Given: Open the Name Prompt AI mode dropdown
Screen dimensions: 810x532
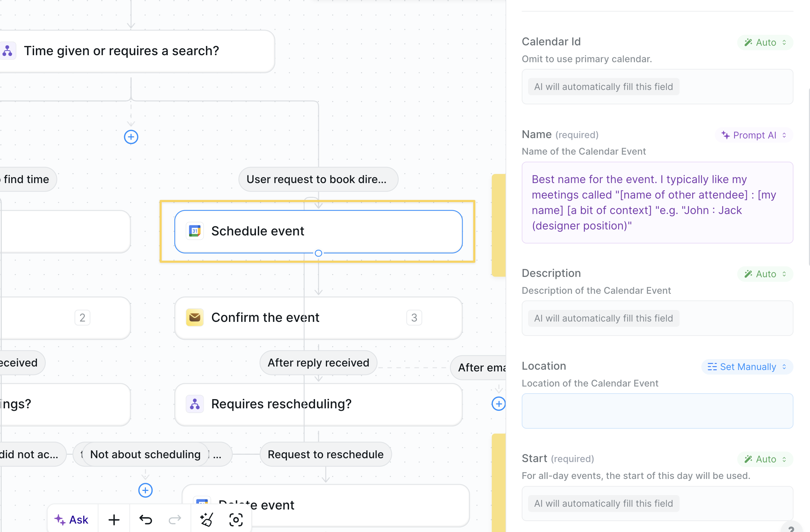Looking at the screenshot, I should 754,135.
